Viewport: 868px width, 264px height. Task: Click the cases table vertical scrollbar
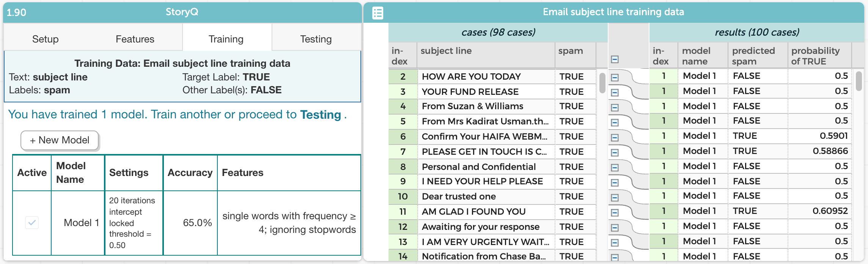tap(602, 83)
